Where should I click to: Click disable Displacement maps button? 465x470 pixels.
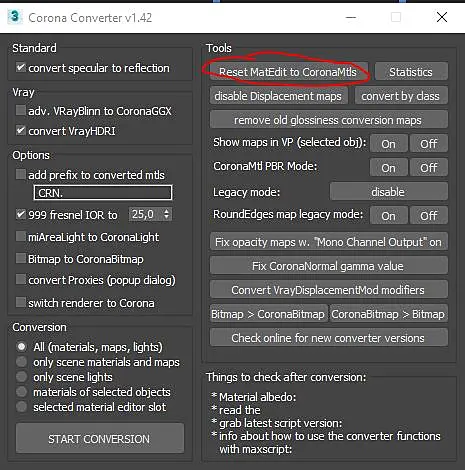(279, 96)
